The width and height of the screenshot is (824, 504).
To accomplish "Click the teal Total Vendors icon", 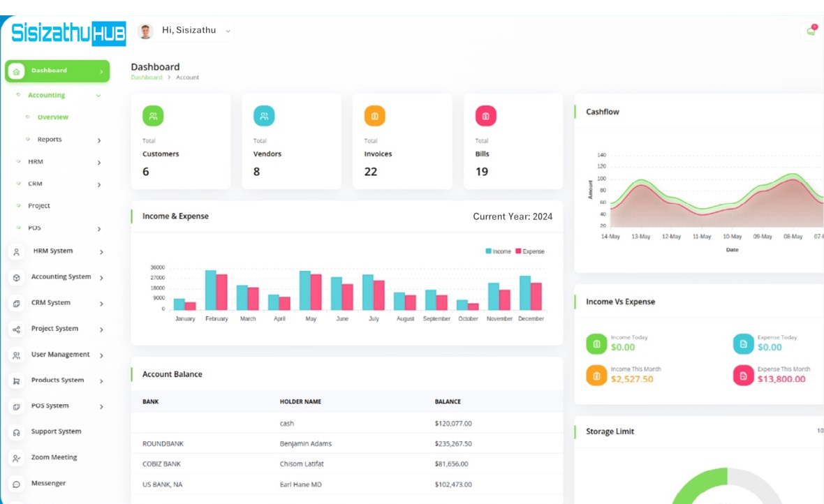I will [x=264, y=117].
